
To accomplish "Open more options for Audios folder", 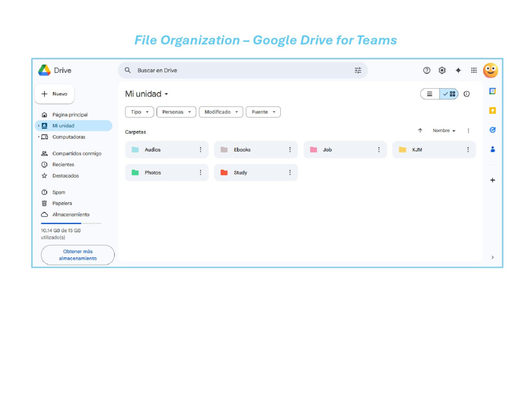I will (201, 149).
